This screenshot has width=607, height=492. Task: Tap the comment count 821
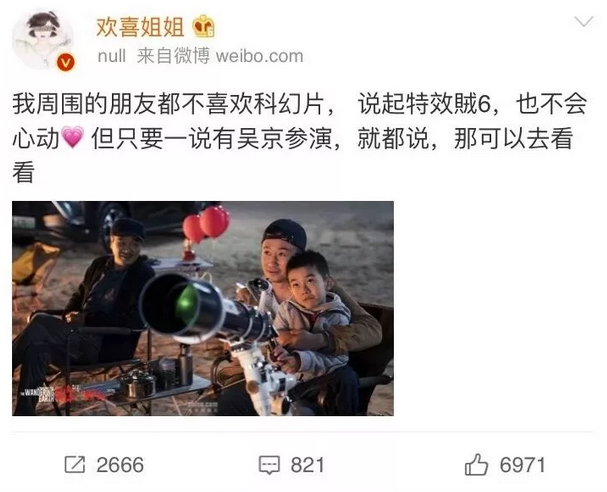point(307,465)
